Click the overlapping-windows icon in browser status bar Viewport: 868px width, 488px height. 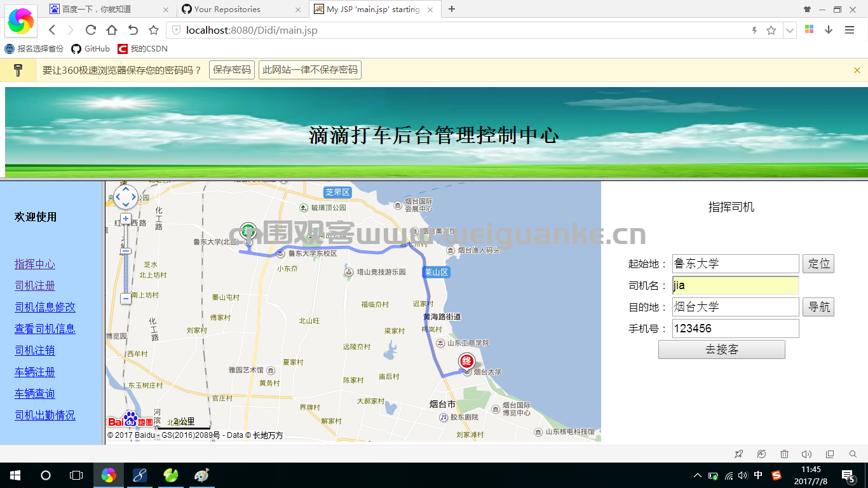(830, 454)
